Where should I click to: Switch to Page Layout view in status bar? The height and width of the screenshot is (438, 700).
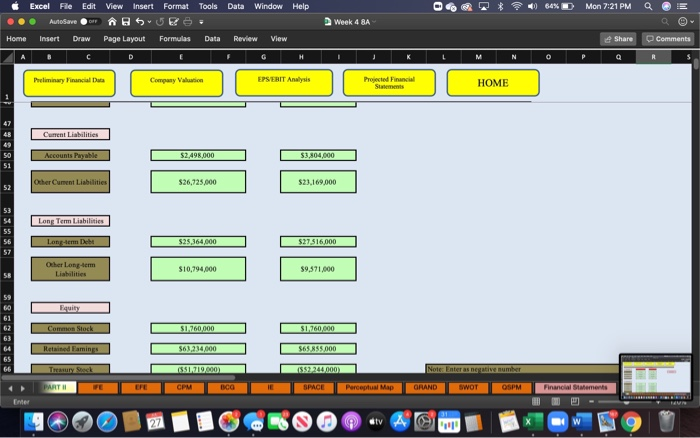pos(556,402)
